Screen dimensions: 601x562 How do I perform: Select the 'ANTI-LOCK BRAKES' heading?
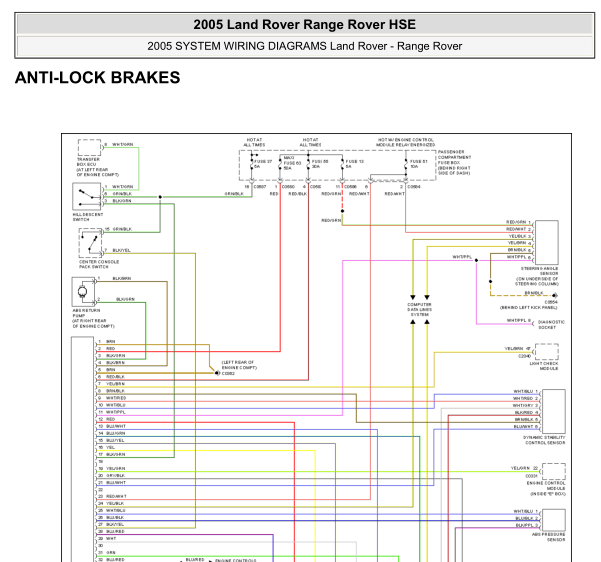click(97, 77)
